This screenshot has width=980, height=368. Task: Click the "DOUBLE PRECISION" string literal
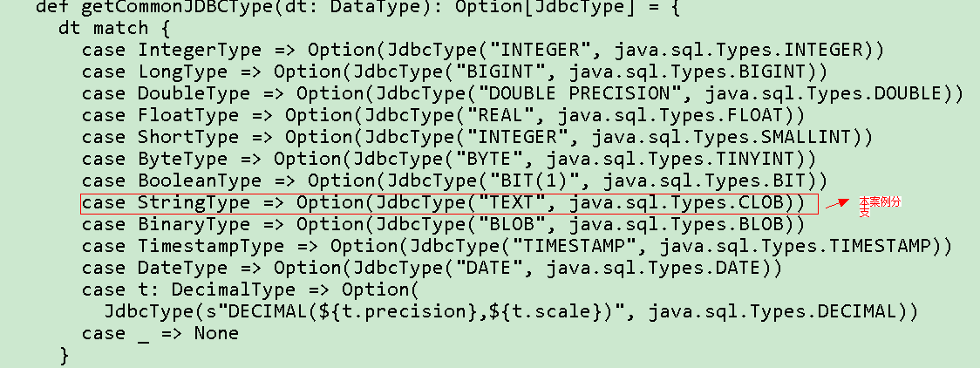tap(580, 93)
